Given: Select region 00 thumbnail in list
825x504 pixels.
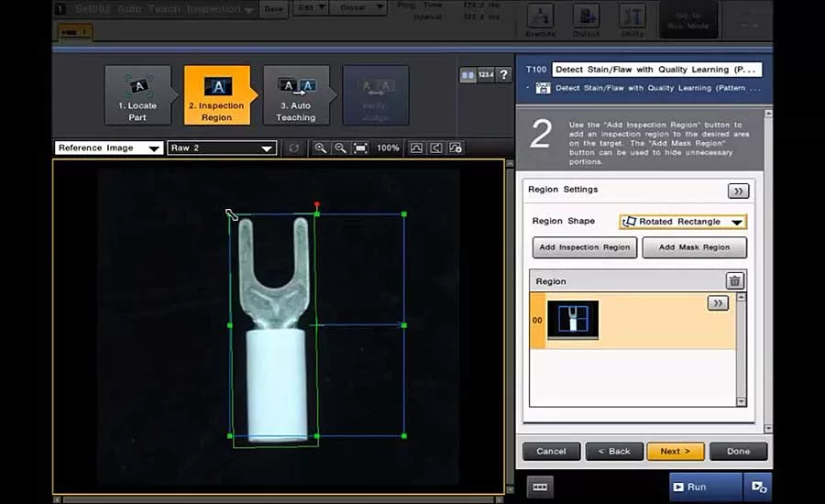Looking at the screenshot, I should pos(572,320).
